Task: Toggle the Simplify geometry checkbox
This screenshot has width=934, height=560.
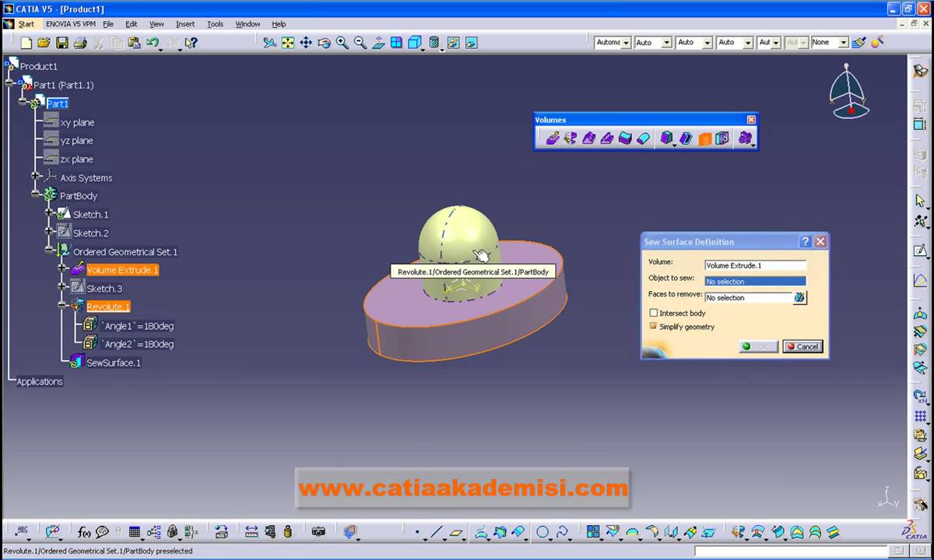Action: (653, 327)
